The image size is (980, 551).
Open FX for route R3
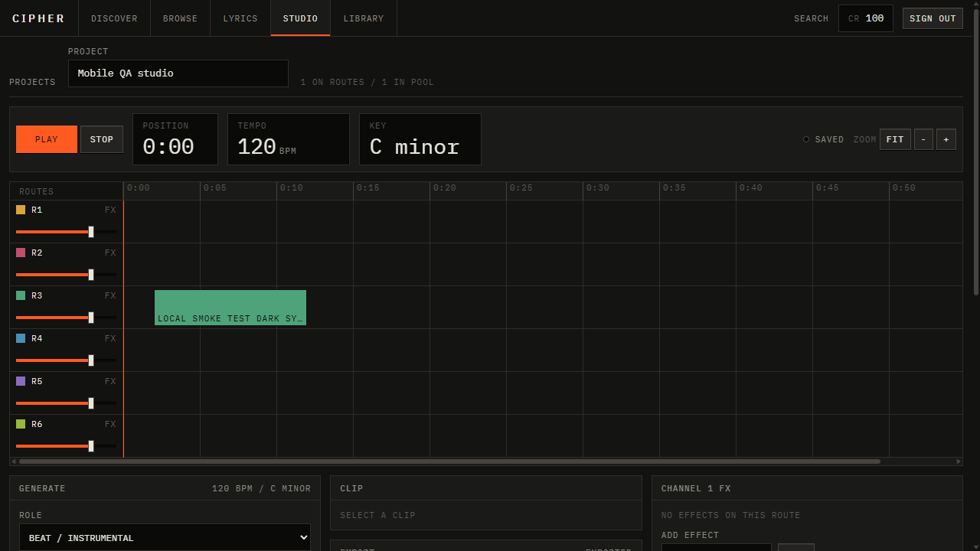pos(110,295)
